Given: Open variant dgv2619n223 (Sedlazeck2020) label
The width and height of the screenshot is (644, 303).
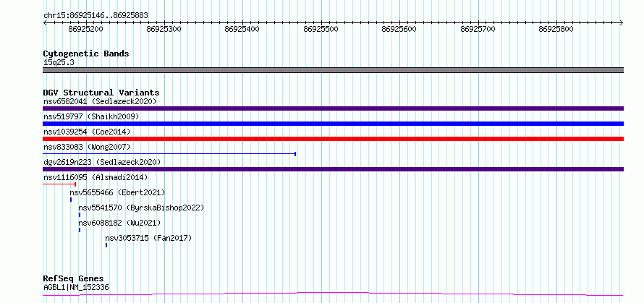Looking at the screenshot, I should tap(102, 162).
